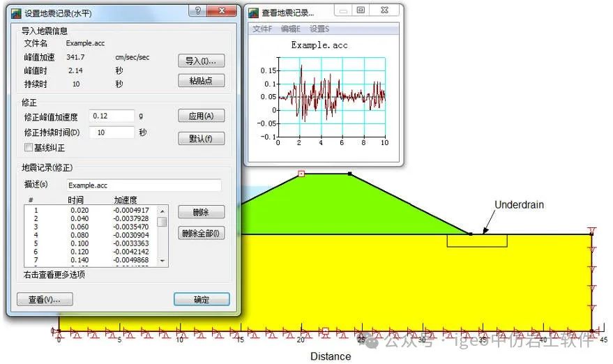The width and height of the screenshot is (613, 364).
Task: Select record row 1 with time 0.020
Action: [x=92, y=211]
